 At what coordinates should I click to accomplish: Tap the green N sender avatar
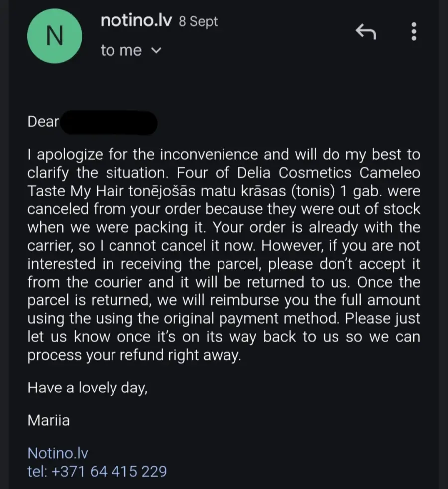pyautogui.click(x=55, y=36)
